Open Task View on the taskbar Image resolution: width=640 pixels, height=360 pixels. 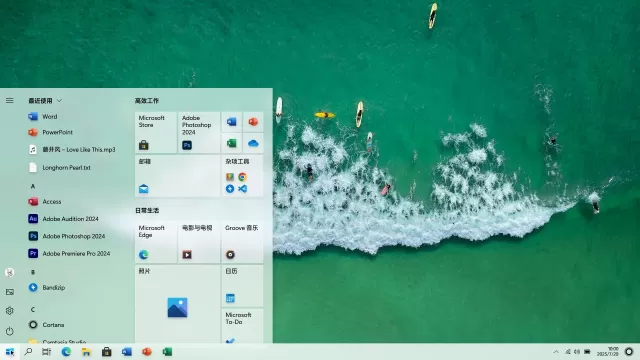[47, 352]
